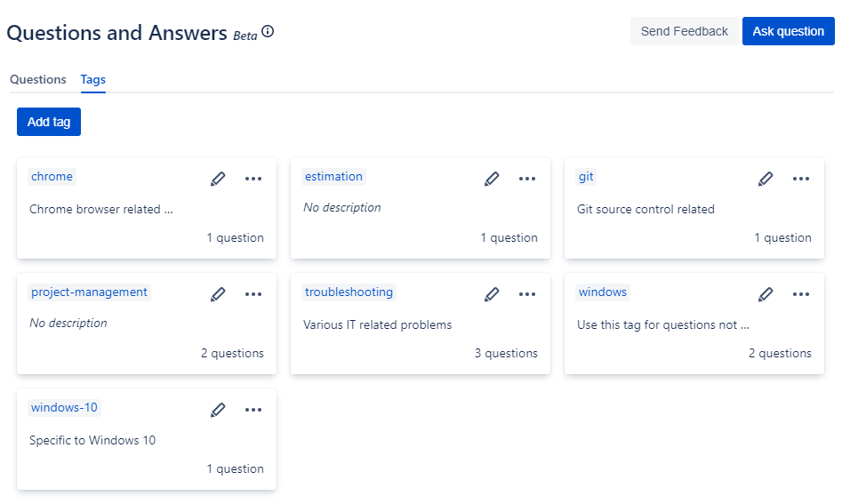Edit the estimation tag with pencil icon

[492, 179]
